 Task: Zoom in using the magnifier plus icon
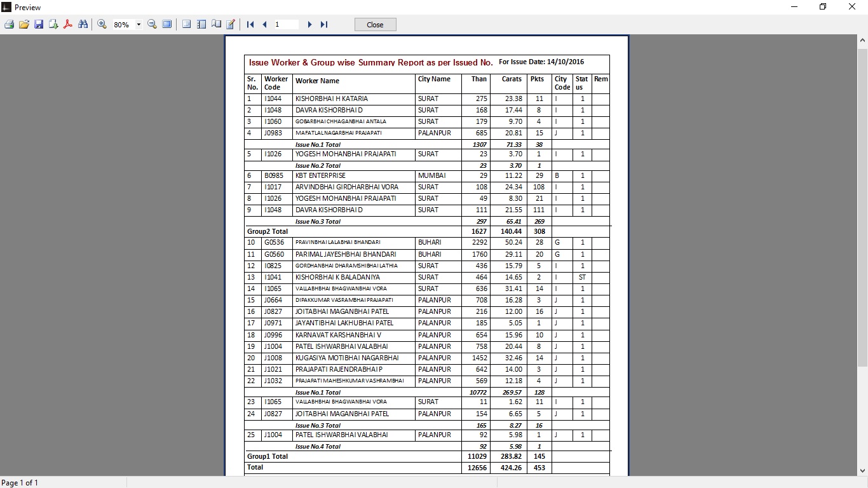(x=102, y=25)
